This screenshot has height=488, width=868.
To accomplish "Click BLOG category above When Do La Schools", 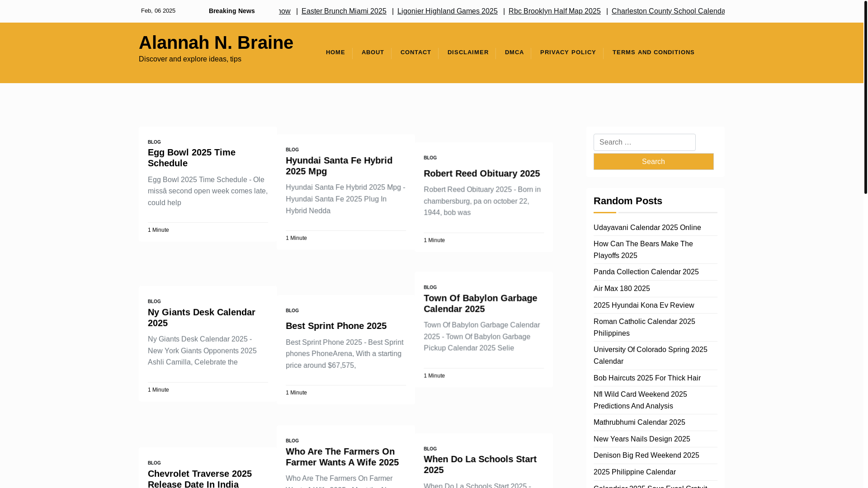I will click(x=430, y=449).
